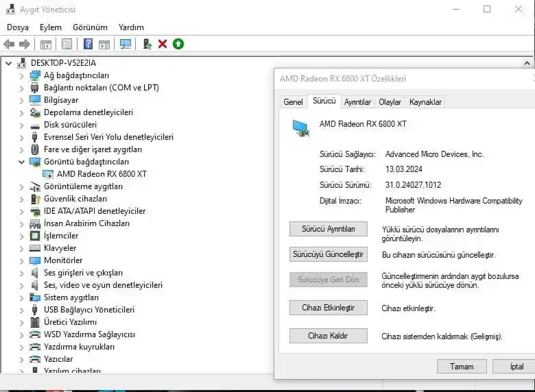The height and width of the screenshot is (392, 535).
Task: Open the Eylem menu
Action: coord(51,27)
